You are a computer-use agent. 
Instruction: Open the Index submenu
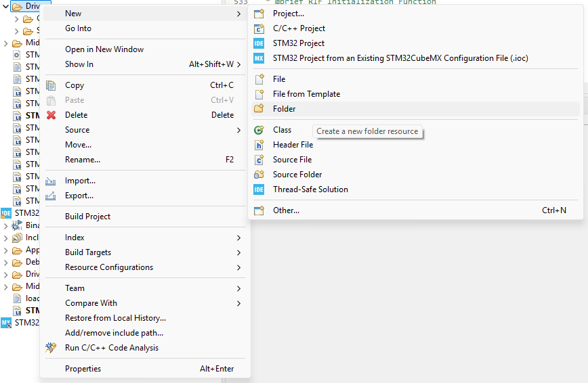(x=145, y=238)
